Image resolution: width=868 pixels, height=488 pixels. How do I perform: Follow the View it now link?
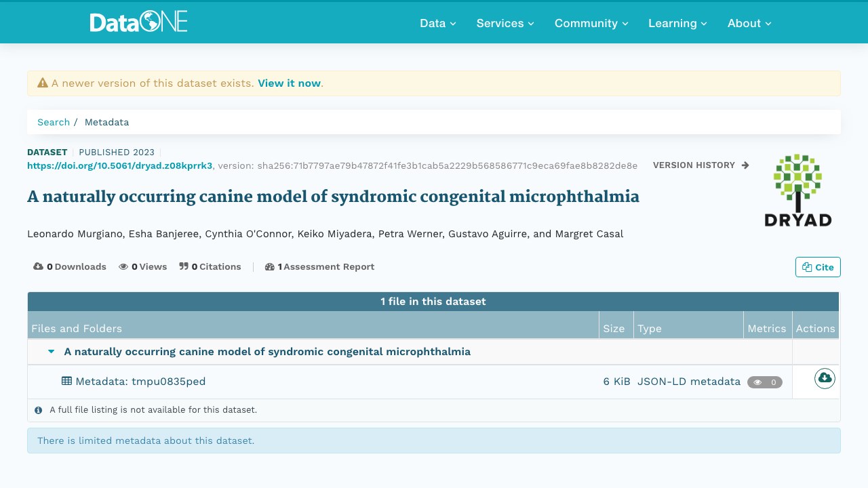pyautogui.click(x=289, y=83)
